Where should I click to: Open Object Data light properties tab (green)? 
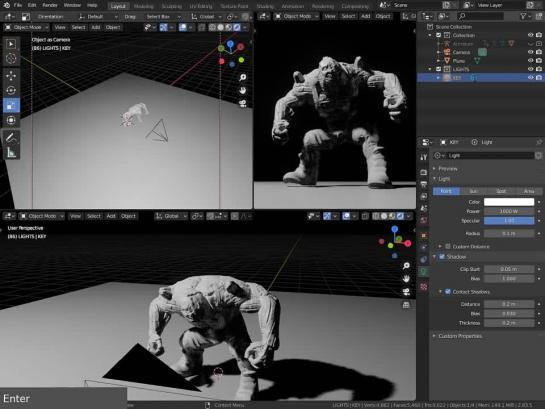coord(423,271)
